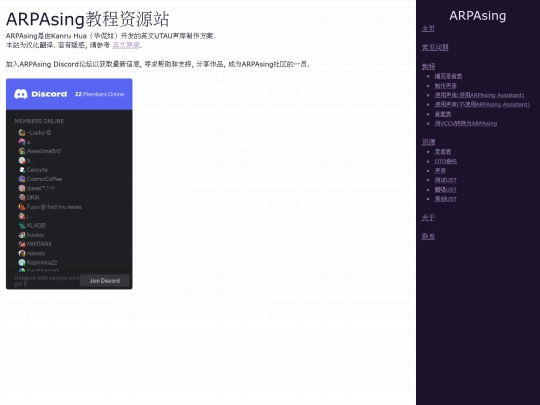540x405 pixels.
Task: Click the ~Lucky~ member name
Action: 39,133
